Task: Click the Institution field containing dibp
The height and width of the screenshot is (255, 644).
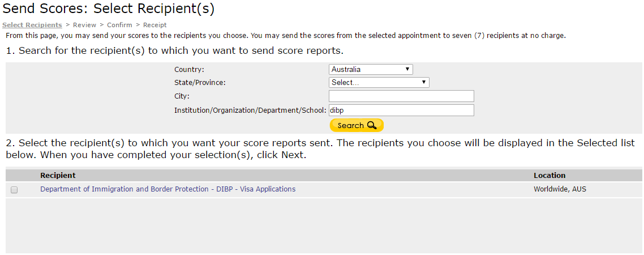Action: point(401,110)
